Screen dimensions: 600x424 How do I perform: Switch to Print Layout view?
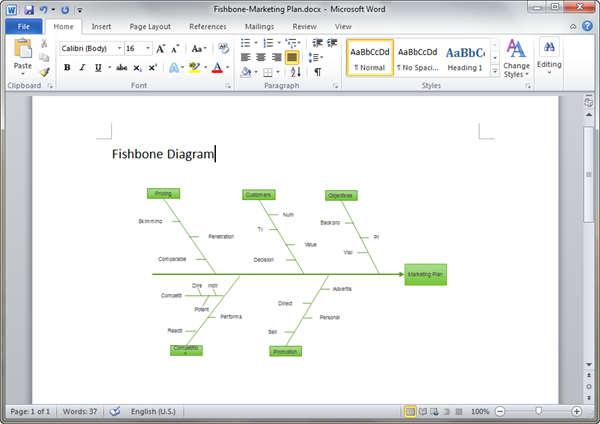[410, 411]
